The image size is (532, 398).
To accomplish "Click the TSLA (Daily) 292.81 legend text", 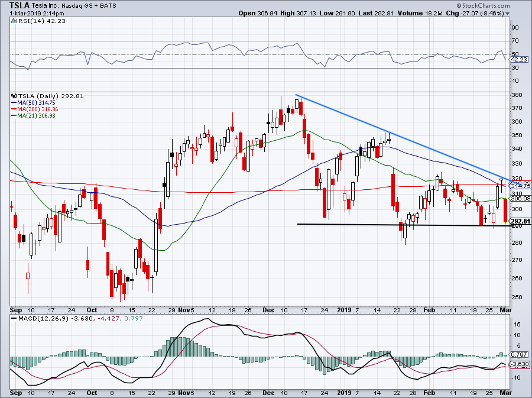I will click(51, 96).
